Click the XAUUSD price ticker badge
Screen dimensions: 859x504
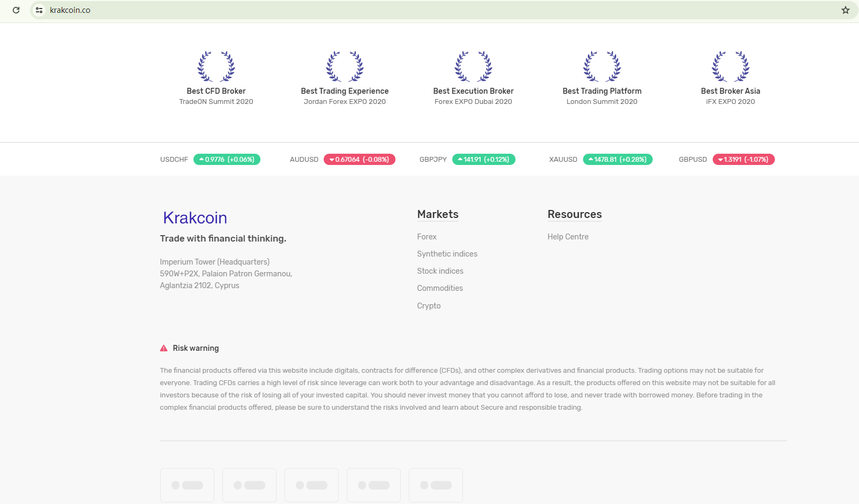617,160
